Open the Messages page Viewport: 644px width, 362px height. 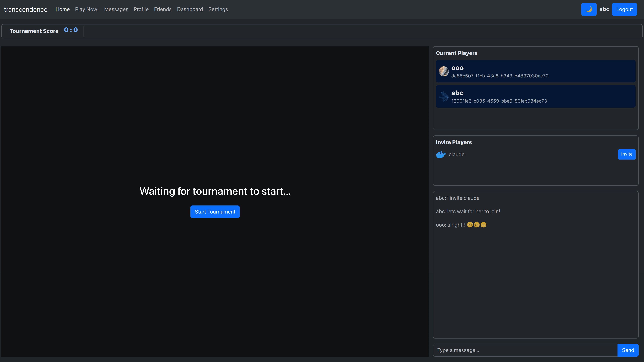(116, 9)
